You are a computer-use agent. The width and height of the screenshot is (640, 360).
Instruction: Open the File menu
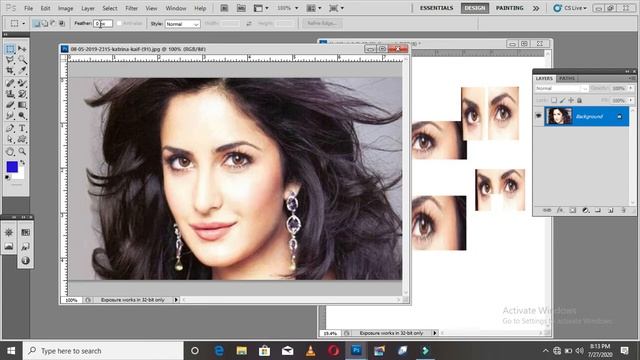28,8
